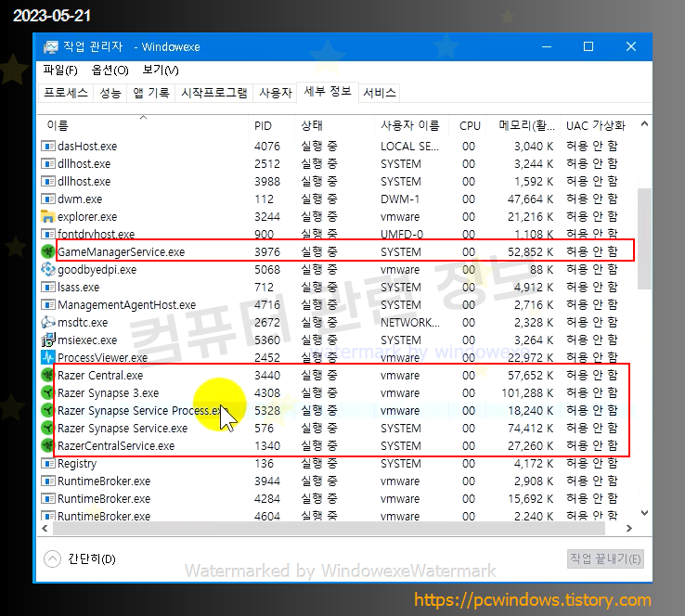This screenshot has width=685, height=616.
Task: Click the dasHost.exe process icon
Action: 47,146
